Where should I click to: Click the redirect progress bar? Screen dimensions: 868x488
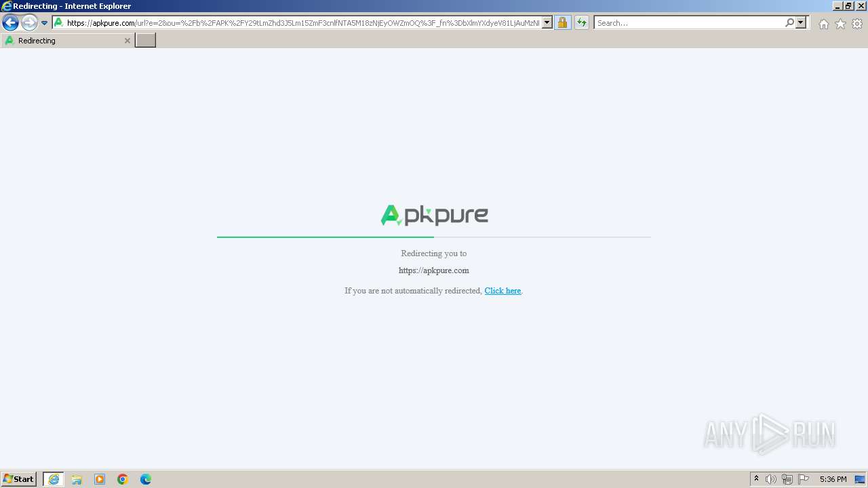click(x=434, y=237)
